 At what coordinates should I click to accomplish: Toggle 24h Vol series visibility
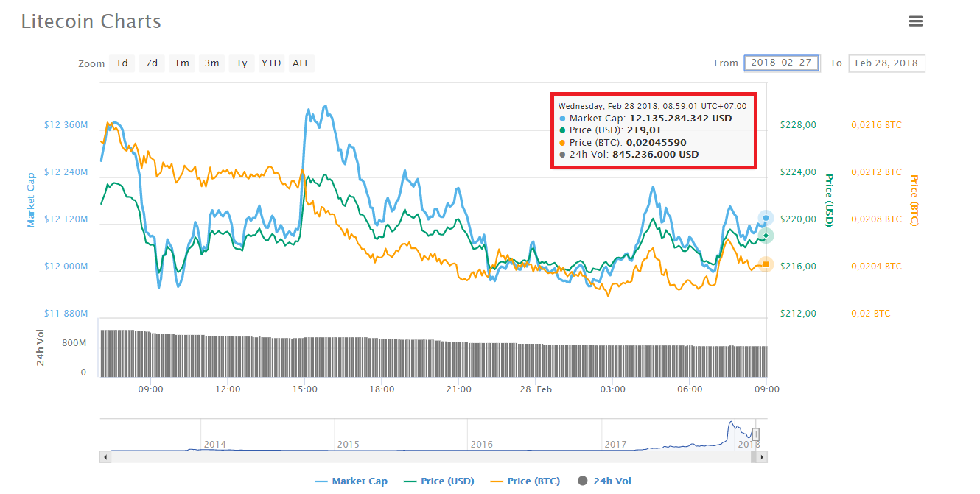click(605, 481)
